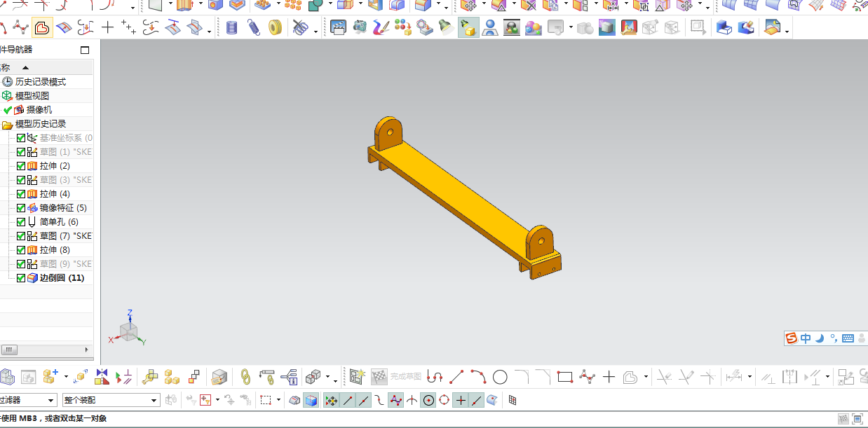
Task: Sort navigator by 名称 column arrow
Action: pyautogui.click(x=26, y=68)
